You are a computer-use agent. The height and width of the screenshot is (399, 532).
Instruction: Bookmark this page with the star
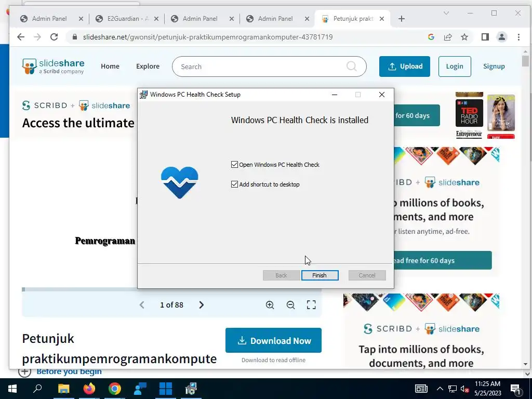point(464,37)
